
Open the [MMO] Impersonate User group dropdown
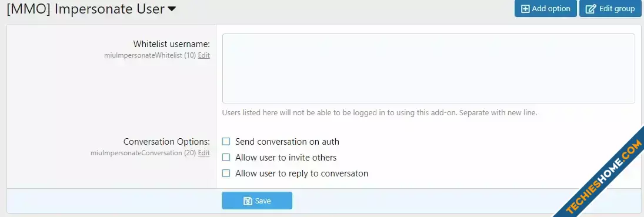pyautogui.click(x=91, y=9)
